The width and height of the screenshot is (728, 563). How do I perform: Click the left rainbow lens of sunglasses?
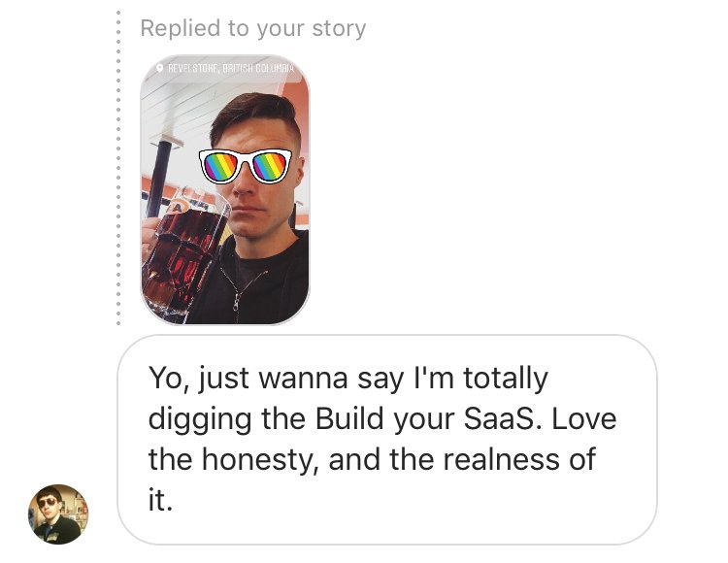click(x=222, y=167)
